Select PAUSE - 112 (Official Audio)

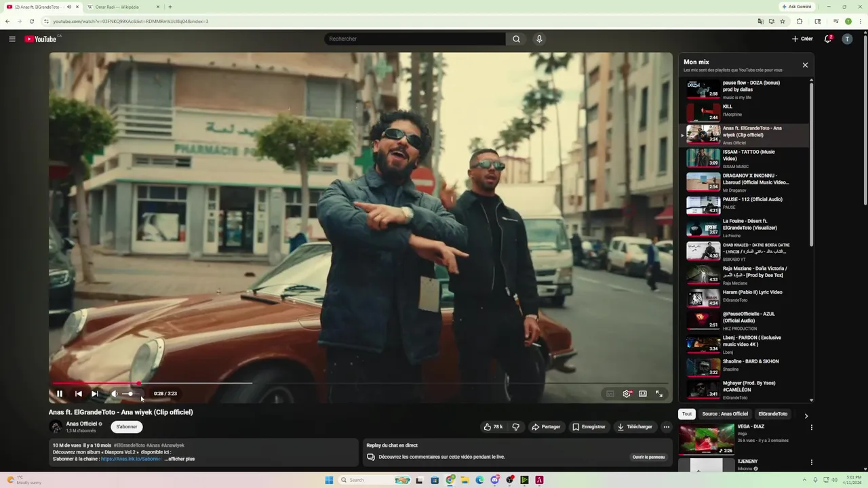coord(744,205)
